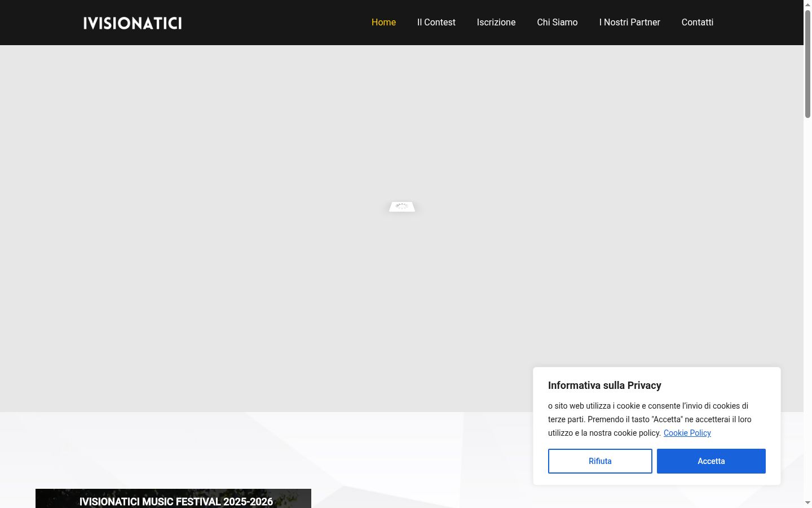Open the Home menu item
812x508 pixels.
point(383,23)
